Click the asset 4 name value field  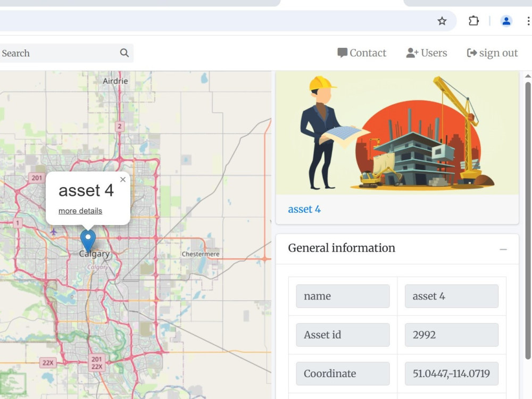pos(452,296)
